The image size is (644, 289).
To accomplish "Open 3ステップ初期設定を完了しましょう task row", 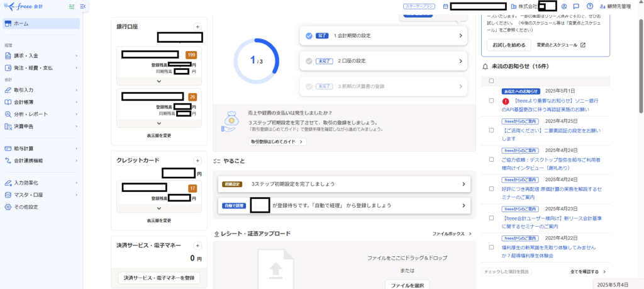I will 344,184.
